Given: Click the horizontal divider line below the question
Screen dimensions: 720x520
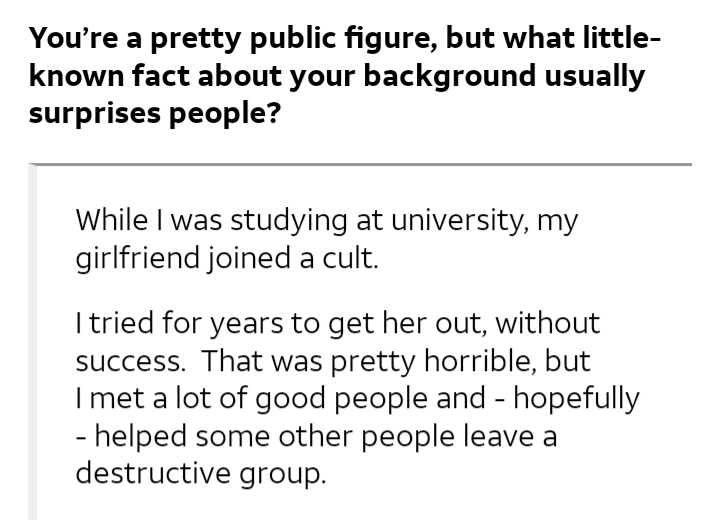Looking at the screenshot, I should [360, 164].
